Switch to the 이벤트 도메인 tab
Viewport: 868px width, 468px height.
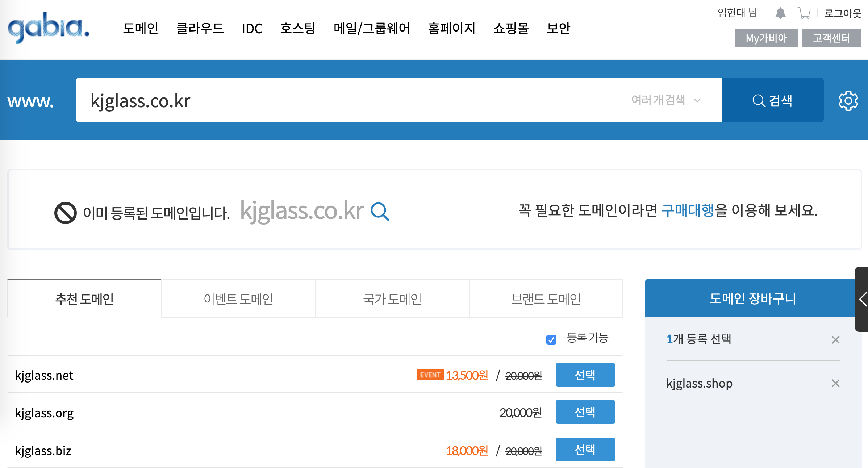[238, 299]
